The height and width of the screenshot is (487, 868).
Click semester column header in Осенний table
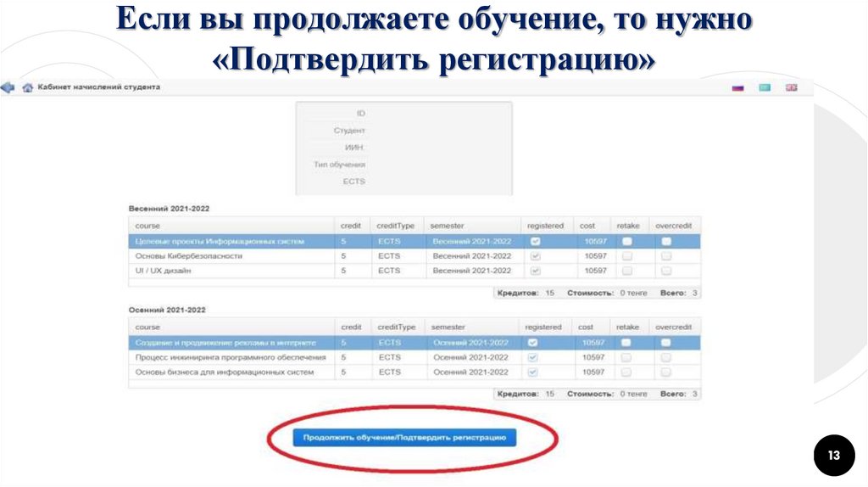click(x=471, y=327)
